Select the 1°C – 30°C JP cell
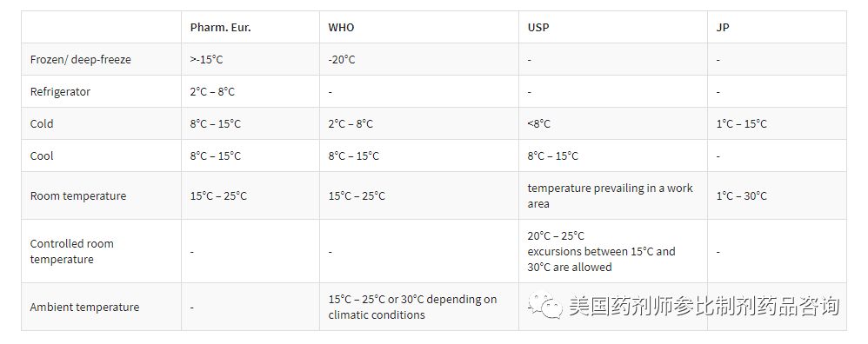The image size is (868, 344). point(741,195)
